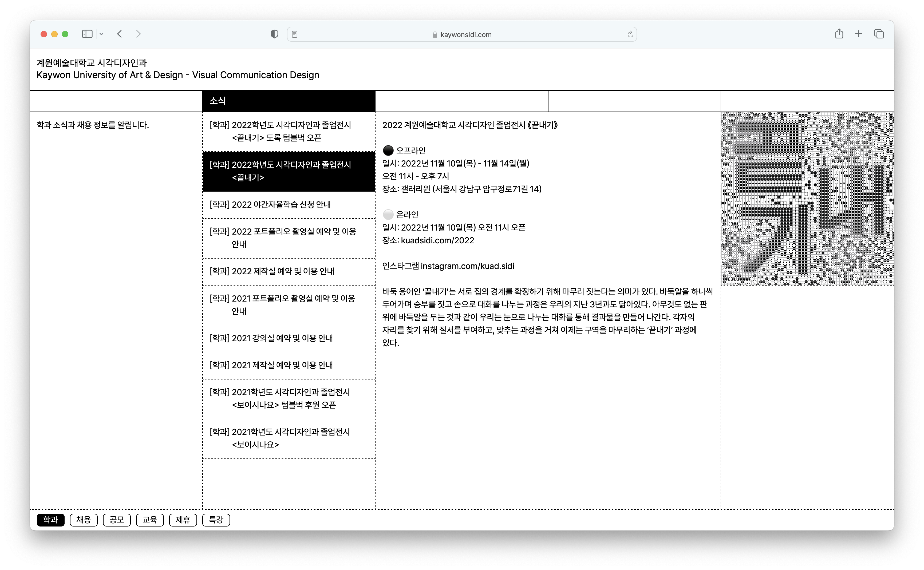Screen dimensions: 924x570
Task: Open a new tab with plus icon
Action: [858, 34]
